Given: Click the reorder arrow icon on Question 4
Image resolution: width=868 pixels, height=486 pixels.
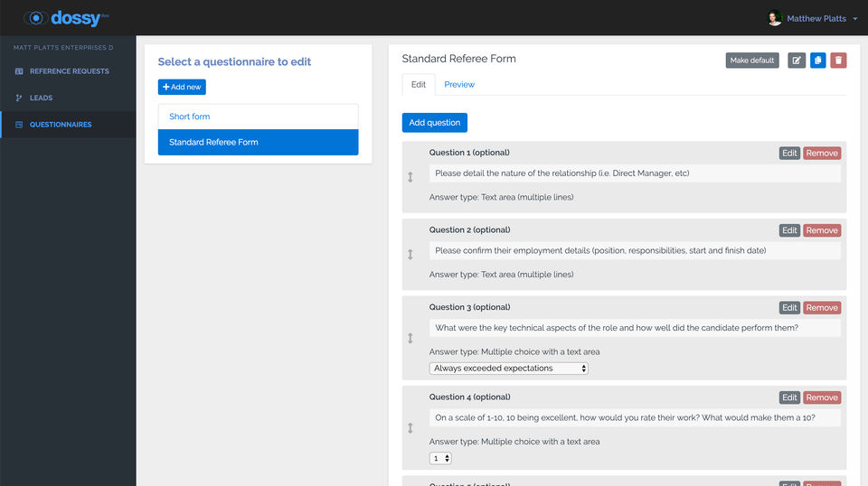Looking at the screenshot, I should coord(410,428).
